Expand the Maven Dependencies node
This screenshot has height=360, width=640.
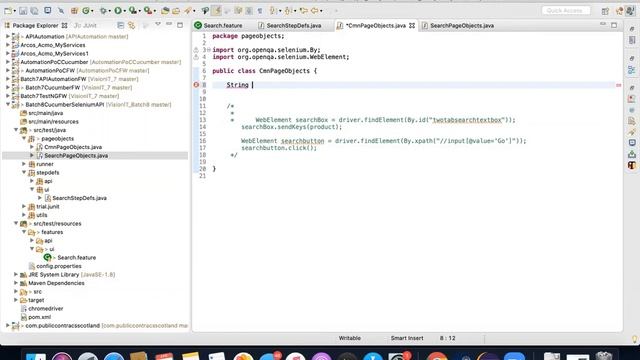16,283
